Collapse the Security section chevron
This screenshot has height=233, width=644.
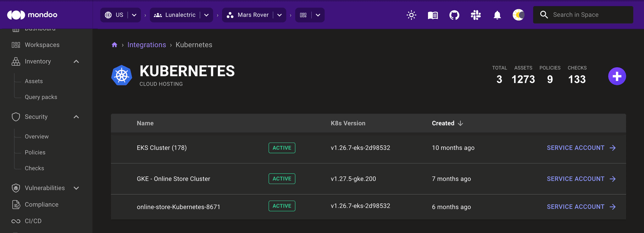point(76,117)
